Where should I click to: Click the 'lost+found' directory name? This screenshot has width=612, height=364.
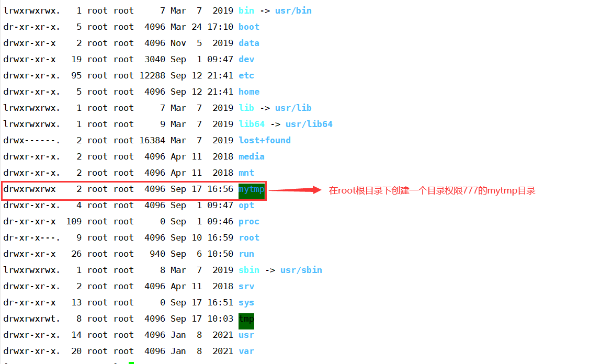tap(265, 141)
